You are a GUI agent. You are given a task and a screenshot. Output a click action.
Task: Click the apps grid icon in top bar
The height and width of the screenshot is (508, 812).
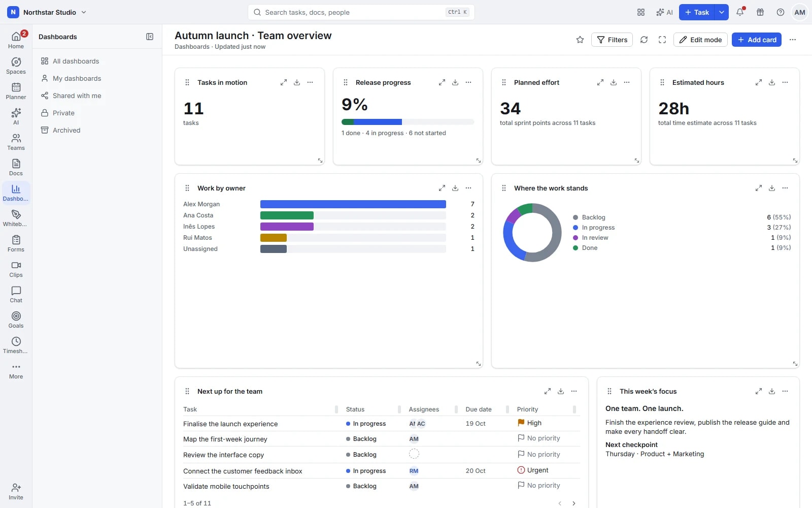coord(641,12)
